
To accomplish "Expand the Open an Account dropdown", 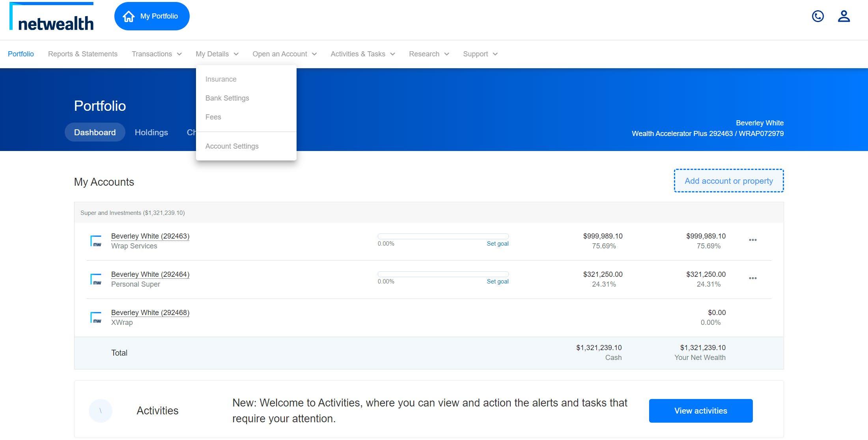I will point(284,54).
